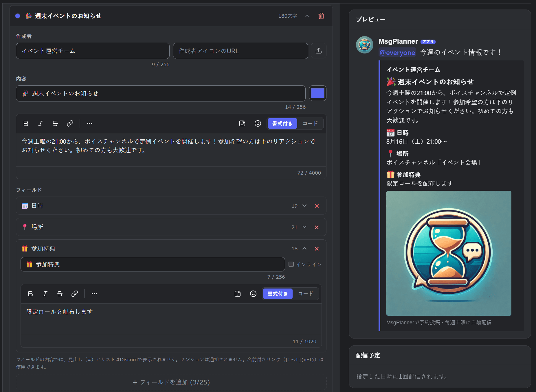The height and width of the screenshot is (392, 536).
Task: Click the upload author icon button
Action: point(319,51)
